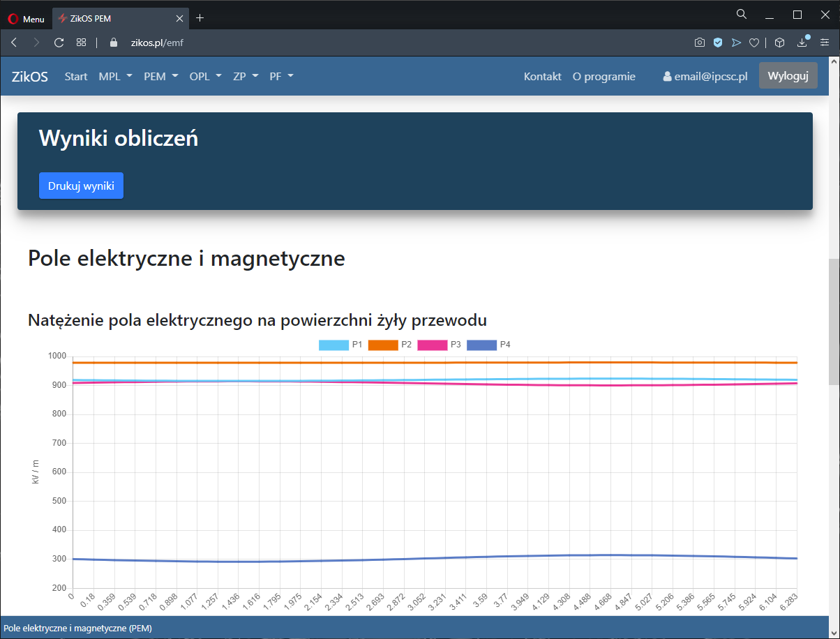
Task: Open the ad blocker shield icon
Action: click(x=717, y=43)
